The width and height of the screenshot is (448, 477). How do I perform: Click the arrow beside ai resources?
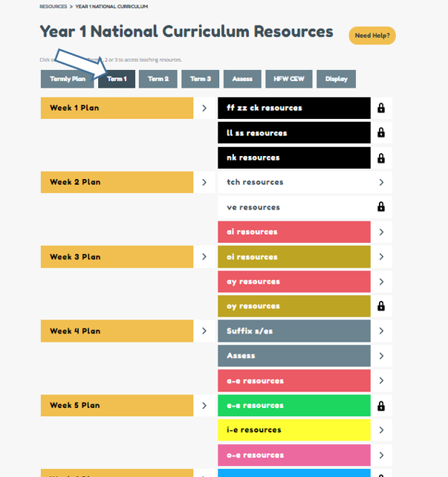[381, 232]
